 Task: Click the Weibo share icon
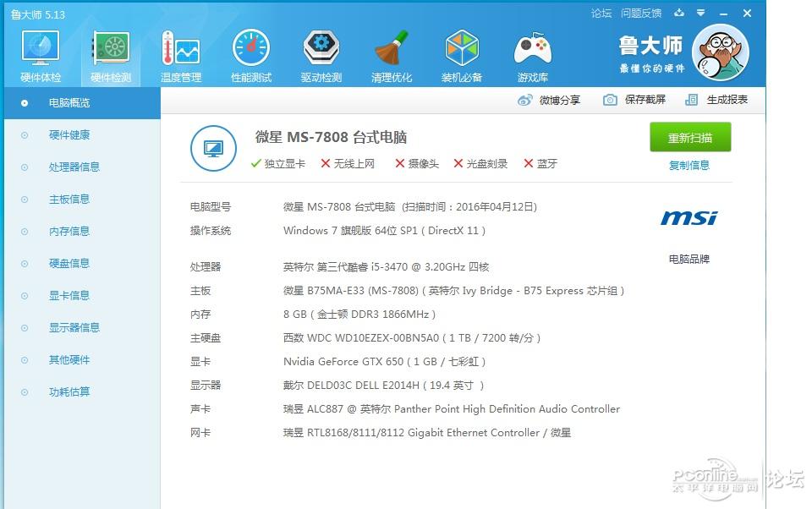click(x=524, y=100)
